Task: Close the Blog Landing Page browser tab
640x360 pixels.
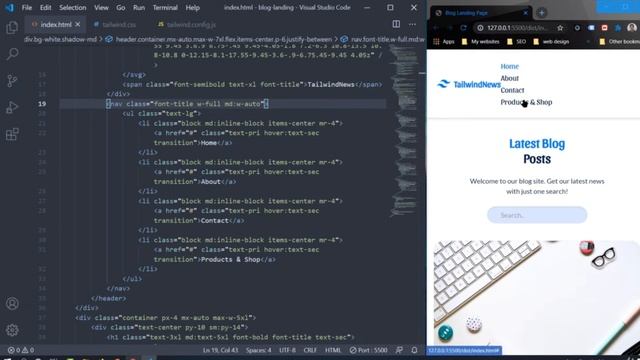Action: [x=526, y=13]
